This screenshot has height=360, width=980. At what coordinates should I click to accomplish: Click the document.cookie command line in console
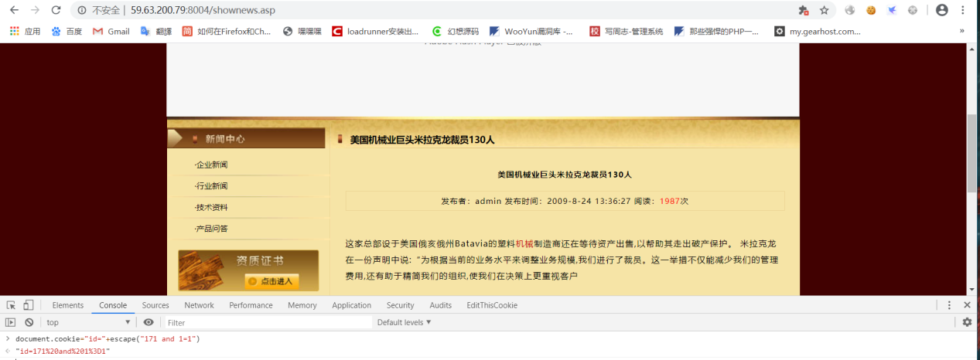[108, 339]
